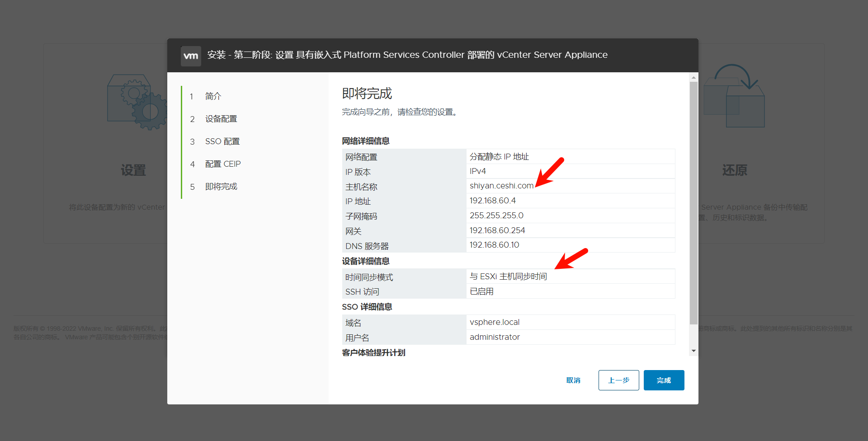Click the 主机名称 row label
The image size is (868, 441).
click(x=361, y=187)
